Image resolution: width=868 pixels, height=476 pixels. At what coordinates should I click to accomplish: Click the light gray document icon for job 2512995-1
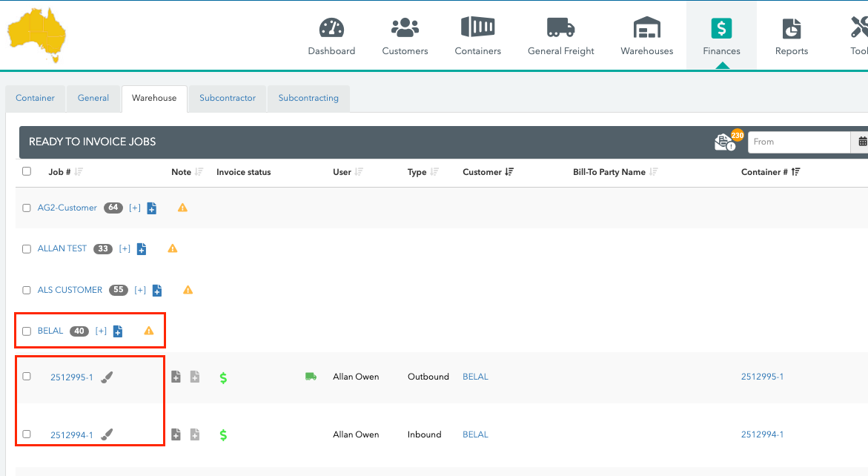click(x=195, y=377)
